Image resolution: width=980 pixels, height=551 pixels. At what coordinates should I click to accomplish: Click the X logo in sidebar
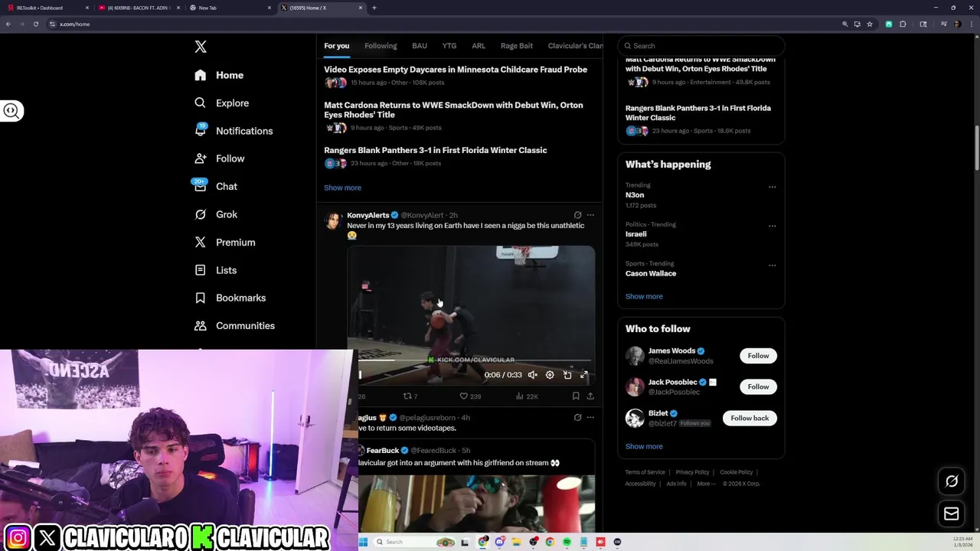click(x=201, y=47)
